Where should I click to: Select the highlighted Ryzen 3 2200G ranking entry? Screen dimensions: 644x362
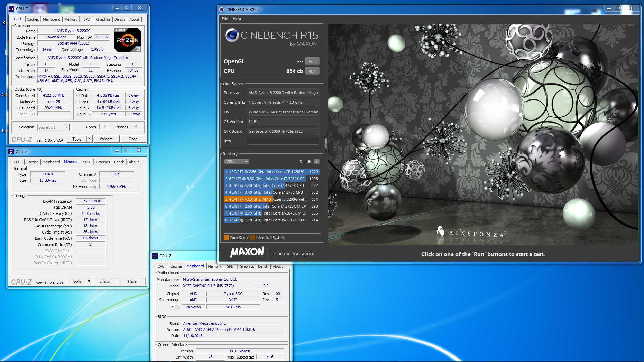(272, 199)
